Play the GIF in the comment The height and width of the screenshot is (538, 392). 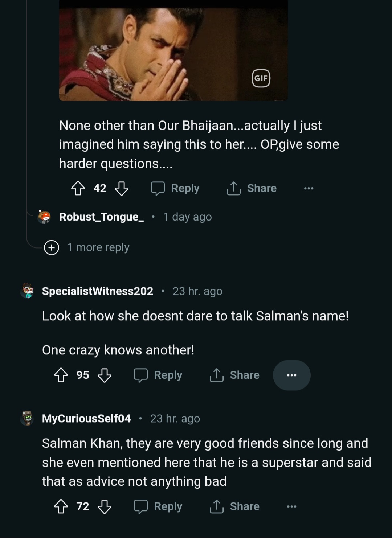[x=173, y=51]
